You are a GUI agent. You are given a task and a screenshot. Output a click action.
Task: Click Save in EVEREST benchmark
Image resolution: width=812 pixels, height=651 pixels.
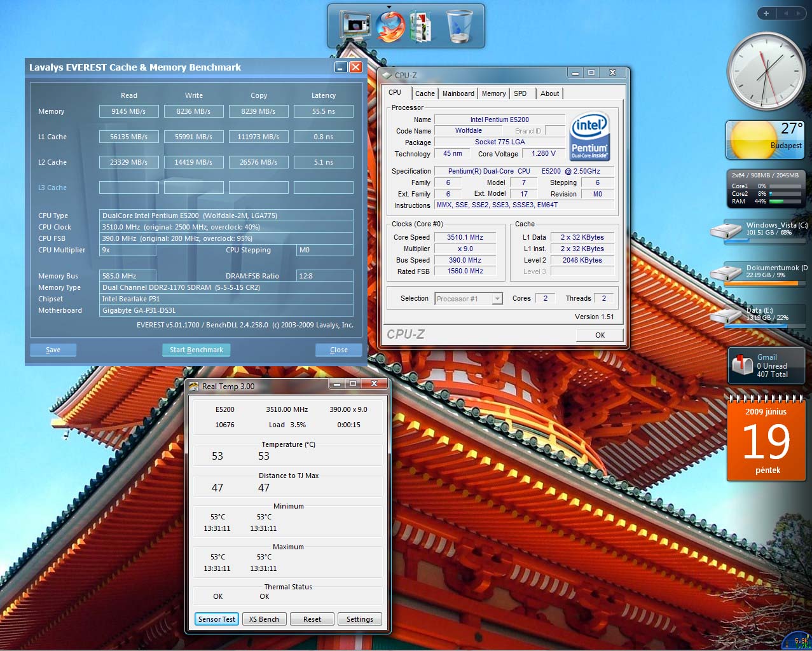pyautogui.click(x=53, y=350)
